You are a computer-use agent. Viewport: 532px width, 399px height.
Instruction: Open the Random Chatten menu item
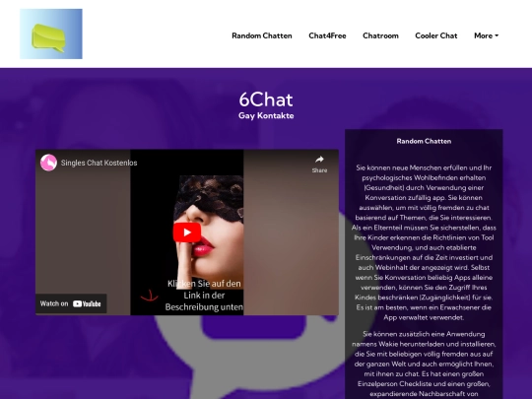tap(262, 35)
